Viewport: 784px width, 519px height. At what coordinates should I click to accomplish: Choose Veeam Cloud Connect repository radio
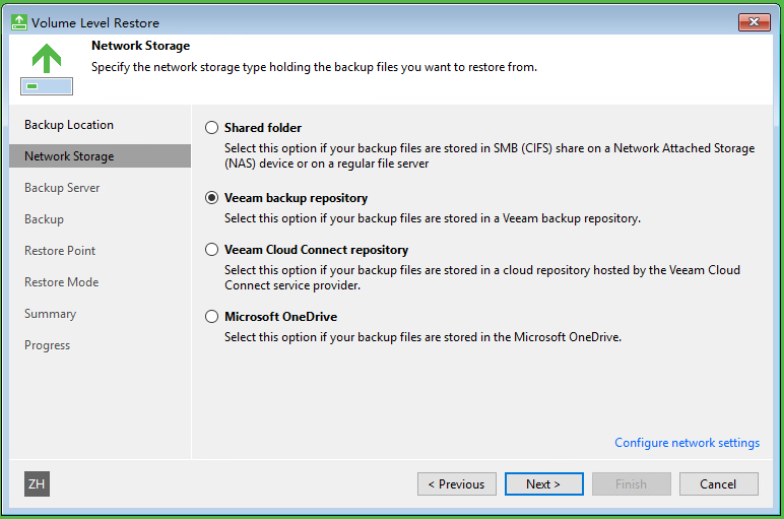coord(212,250)
